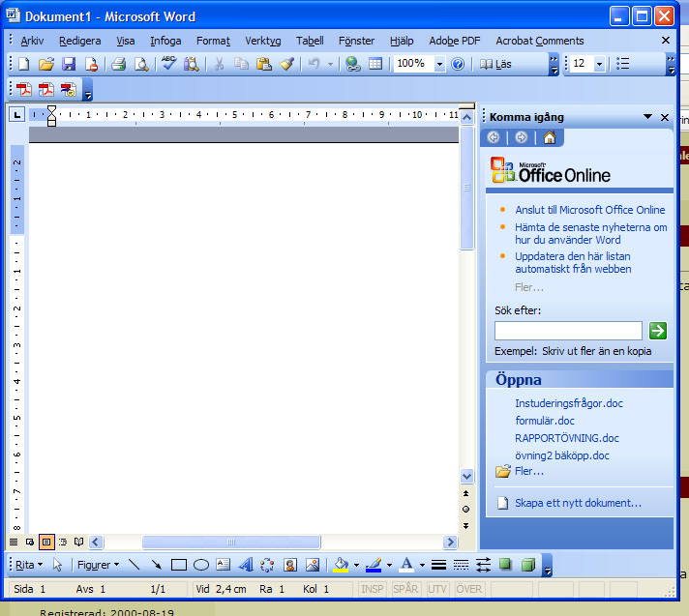The width and height of the screenshot is (689, 616).
Task: Open font color dropdown arrow
Action: tap(422, 565)
